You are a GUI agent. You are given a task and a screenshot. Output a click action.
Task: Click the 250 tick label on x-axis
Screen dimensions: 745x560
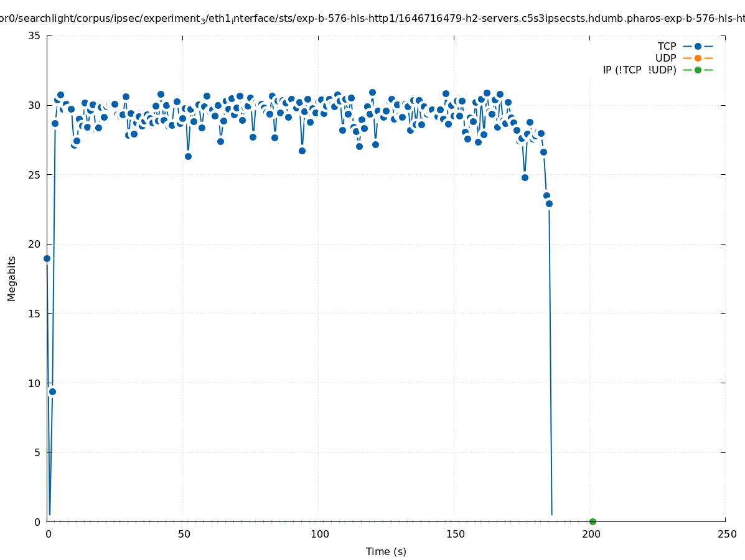726,534
